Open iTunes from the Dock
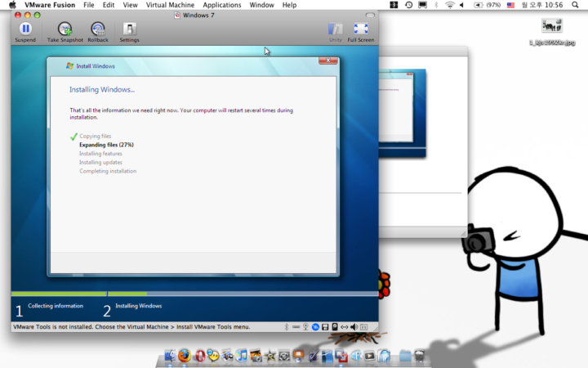Screen dimensions: 588x368 242,355
